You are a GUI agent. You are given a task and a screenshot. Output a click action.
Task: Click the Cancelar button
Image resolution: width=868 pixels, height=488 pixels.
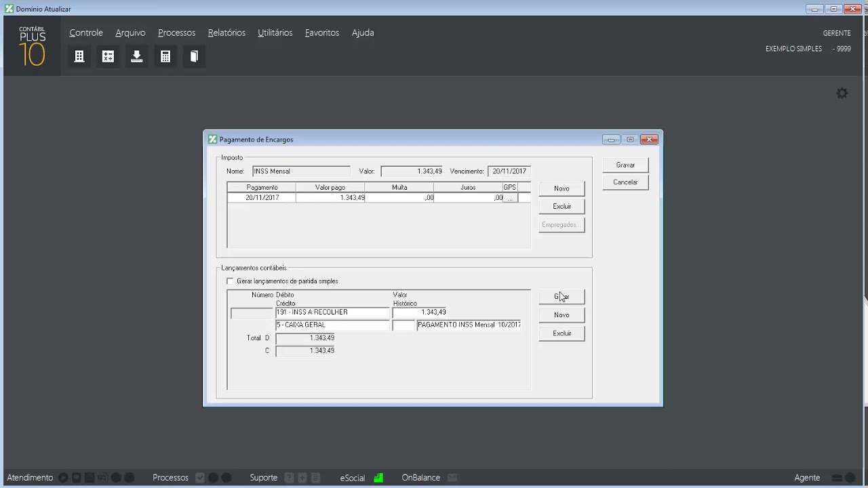click(x=625, y=182)
